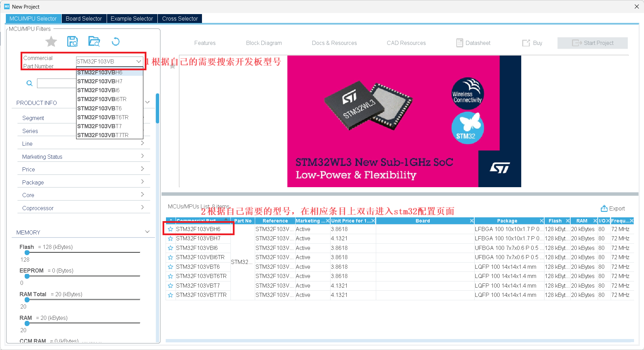Click the star column header in list
Screen dimensions: 644x350
tap(170, 221)
